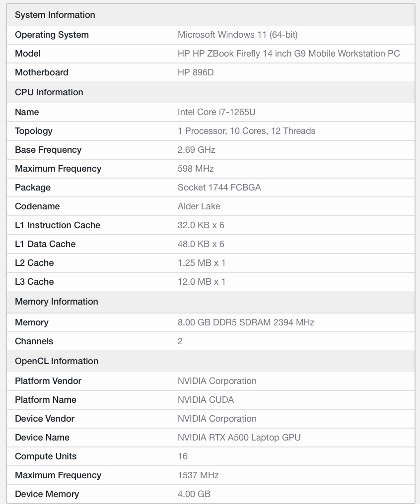Select the Operating System row label
The image size is (420, 504).
52,35
